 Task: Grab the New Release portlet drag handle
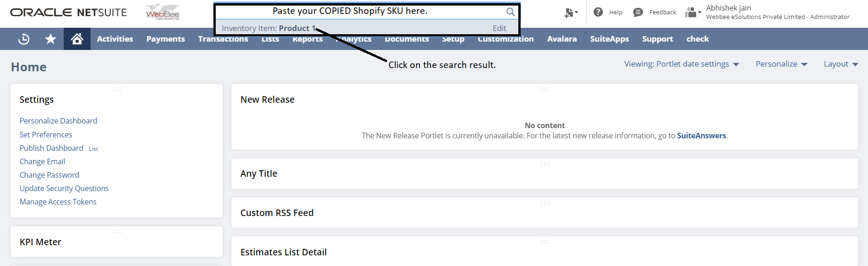(x=545, y=89)
